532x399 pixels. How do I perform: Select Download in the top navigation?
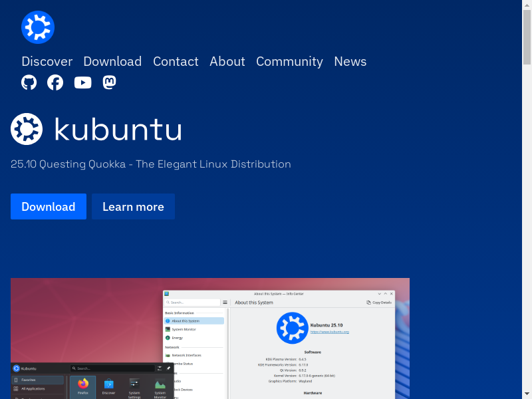112,61
